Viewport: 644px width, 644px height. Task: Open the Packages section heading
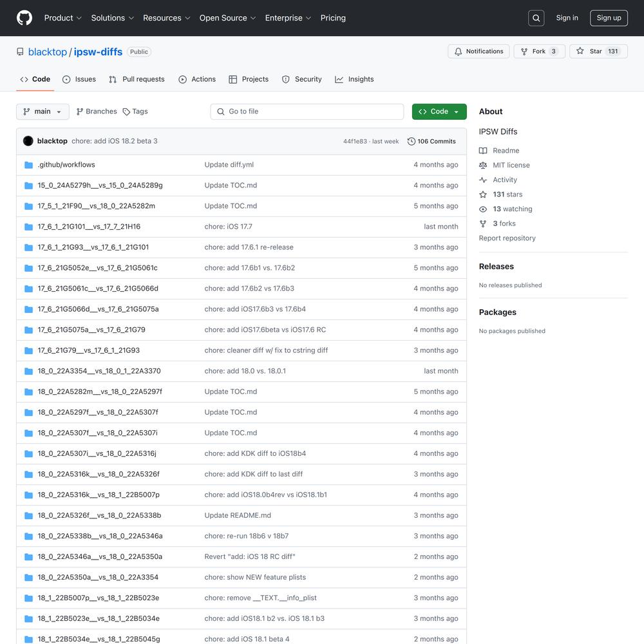(497, 312)
